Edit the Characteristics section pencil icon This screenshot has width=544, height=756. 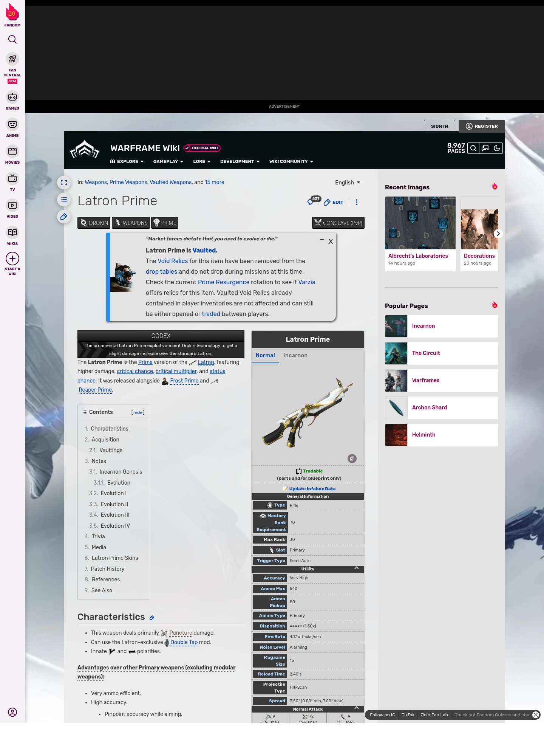pos(152,618)
